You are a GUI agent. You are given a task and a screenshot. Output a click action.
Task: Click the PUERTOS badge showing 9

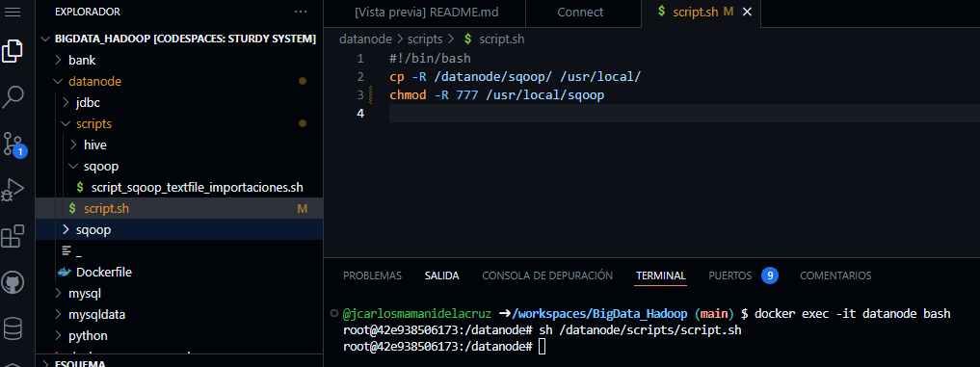pos(769,275)
